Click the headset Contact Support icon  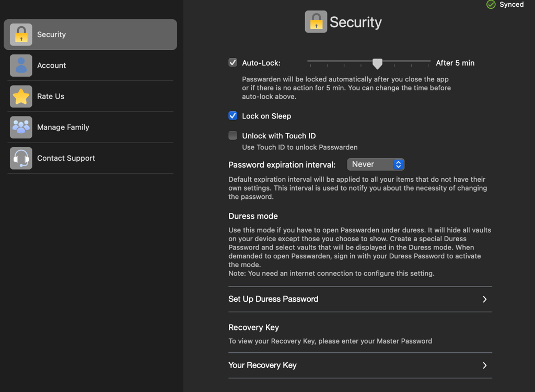(21, 158)
